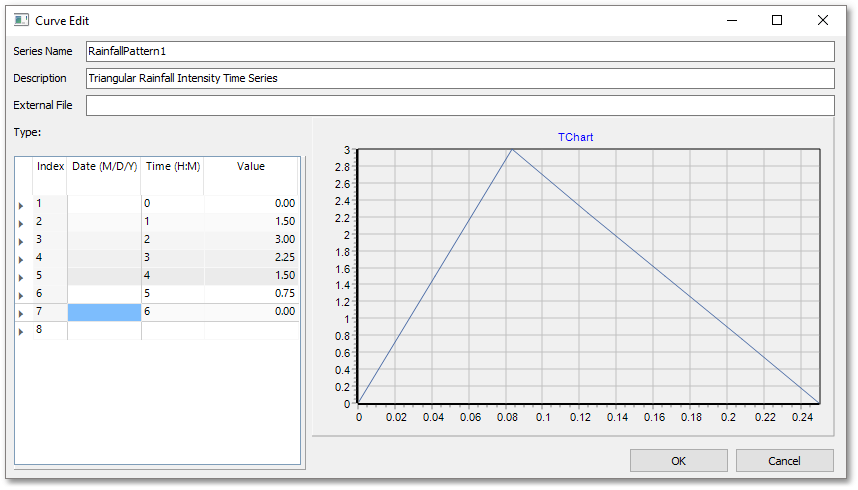Select row 5 arrow indicator

coord(21,278)
